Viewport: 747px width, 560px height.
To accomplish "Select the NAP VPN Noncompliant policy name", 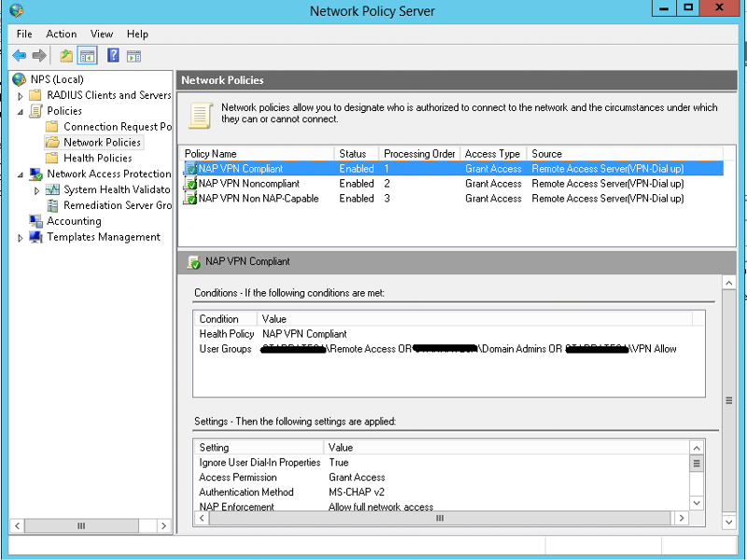I will [249, 183].
